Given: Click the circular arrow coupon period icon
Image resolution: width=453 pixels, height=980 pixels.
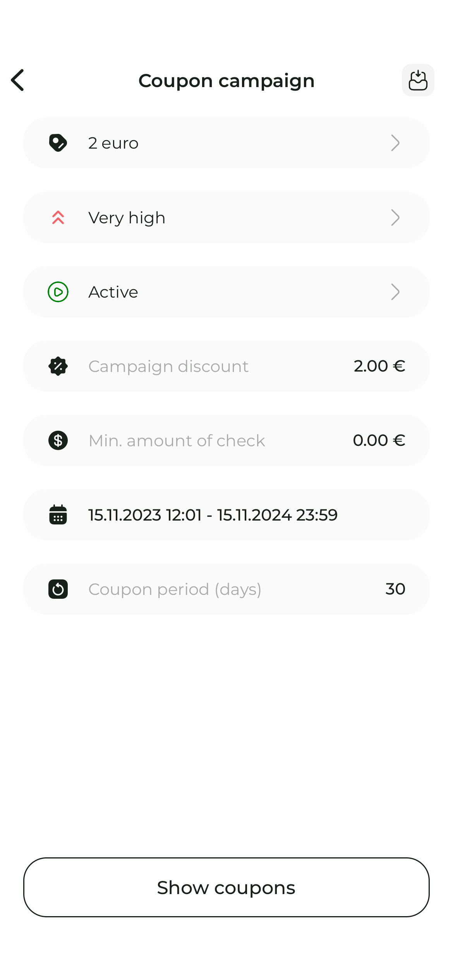Looking at the screenshot, I should point(58,589).
